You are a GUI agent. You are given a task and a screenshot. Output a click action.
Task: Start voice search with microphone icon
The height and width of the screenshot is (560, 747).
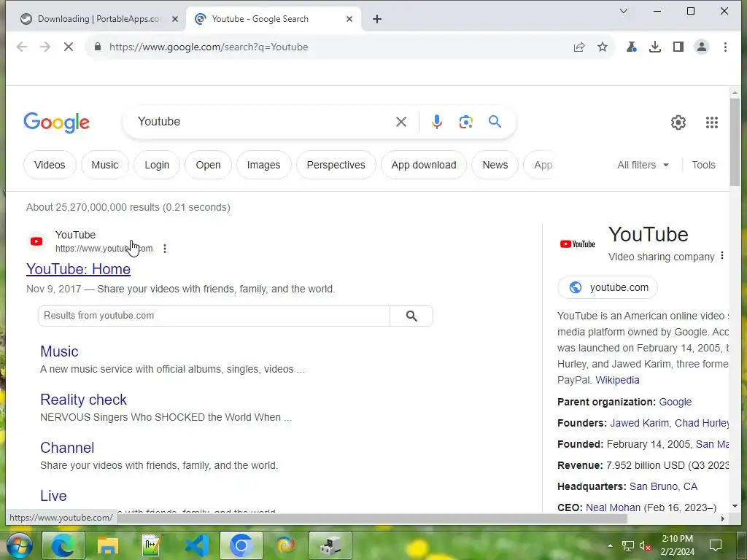point(436,122)
